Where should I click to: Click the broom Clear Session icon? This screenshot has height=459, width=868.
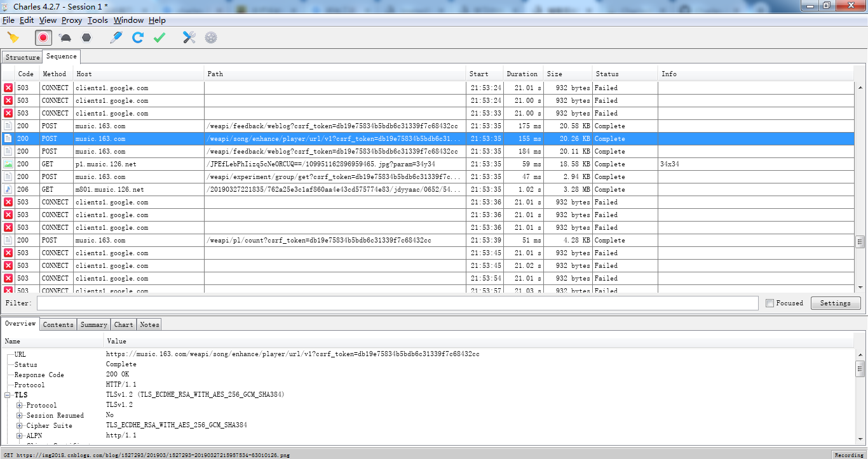click(13, 37)
